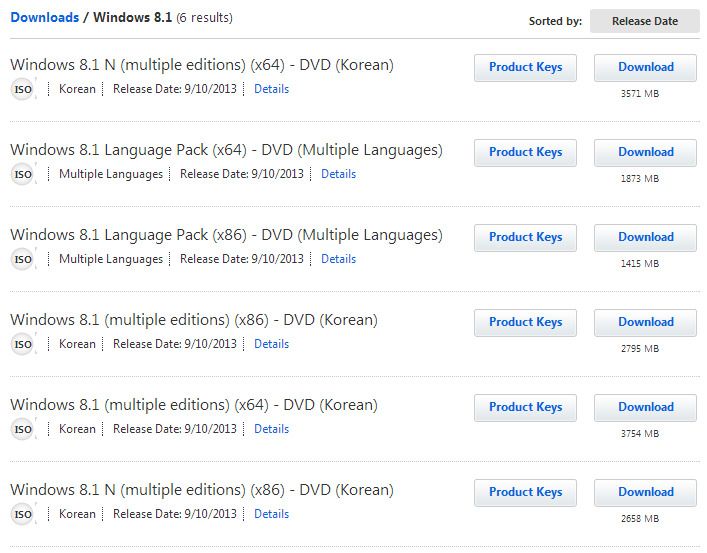Click title Windows 8.1 N (multiple editions) (x86)
Screen dimensions: 707x553
202,490
